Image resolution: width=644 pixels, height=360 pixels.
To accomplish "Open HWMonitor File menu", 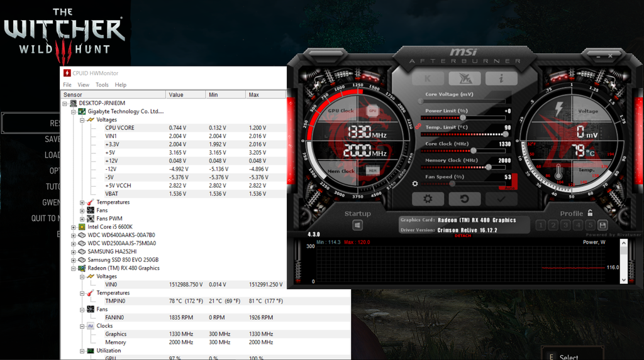I will pos(67,85).
